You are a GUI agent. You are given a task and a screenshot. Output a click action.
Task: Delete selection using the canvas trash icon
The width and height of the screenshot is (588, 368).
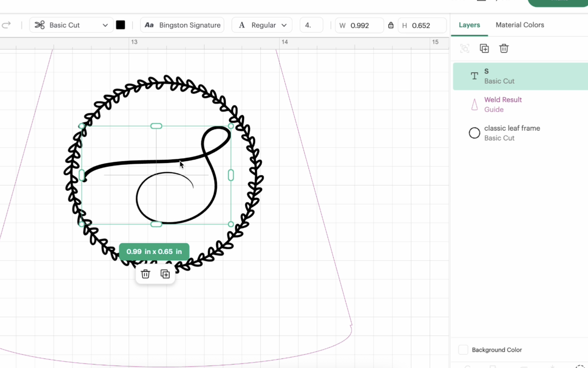[x=146, y=274]
